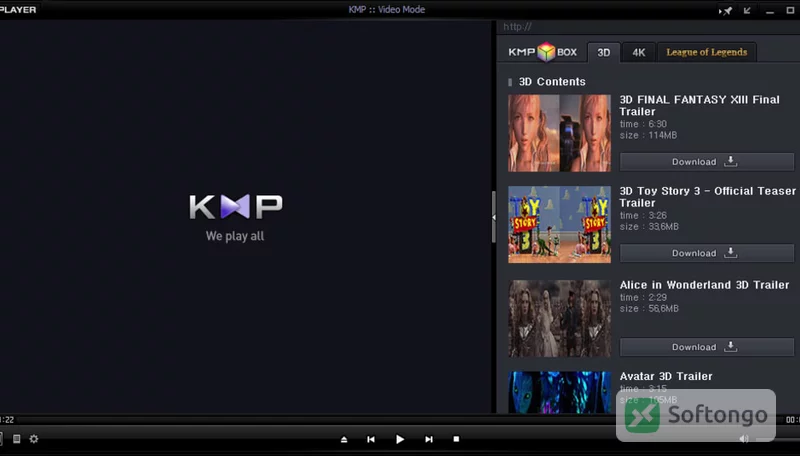
Task: Open the Final Fantasy XIII thumbnail
Action: coord(559,133)
